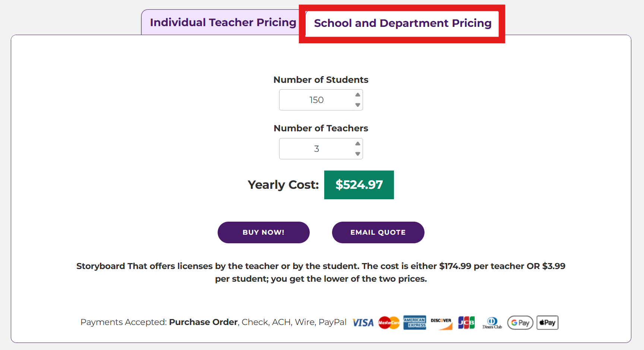Screen dimensions: 644x350
Task: Click the Diners Club icon
Action: point(492,323)
